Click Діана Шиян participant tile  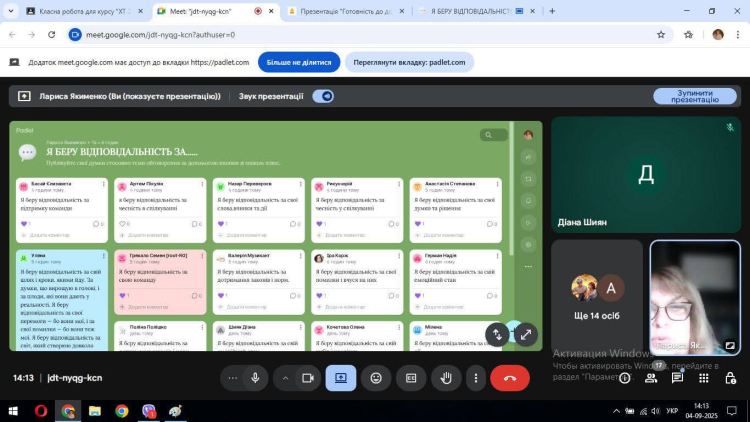[646, 175]
